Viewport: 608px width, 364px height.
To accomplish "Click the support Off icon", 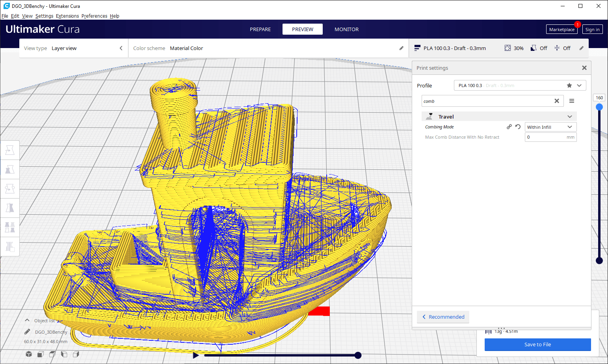I will [534, 48].
